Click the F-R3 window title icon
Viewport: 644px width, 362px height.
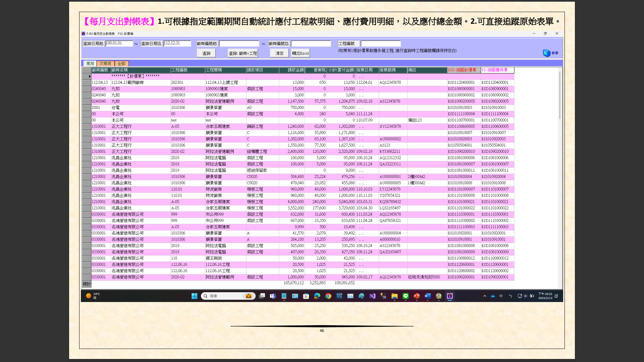click(x=83, y=34)
